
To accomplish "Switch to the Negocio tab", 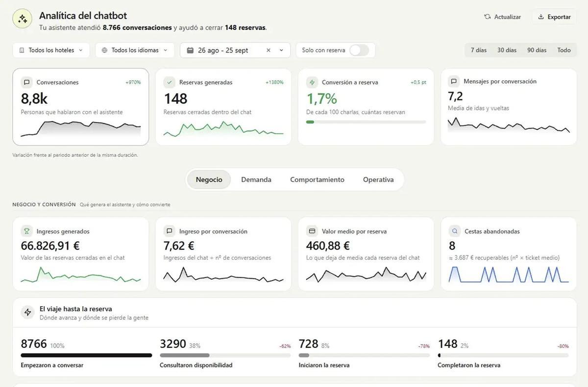I will 209,180.
